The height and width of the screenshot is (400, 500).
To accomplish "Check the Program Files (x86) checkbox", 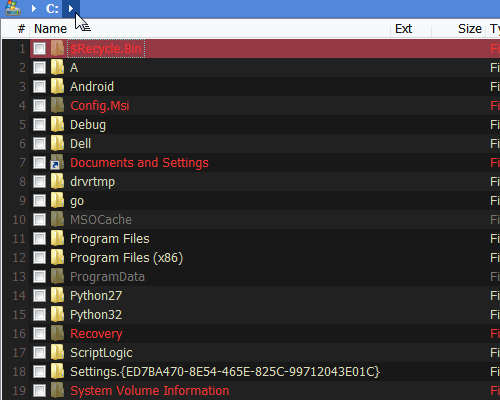I will (39, 258).
